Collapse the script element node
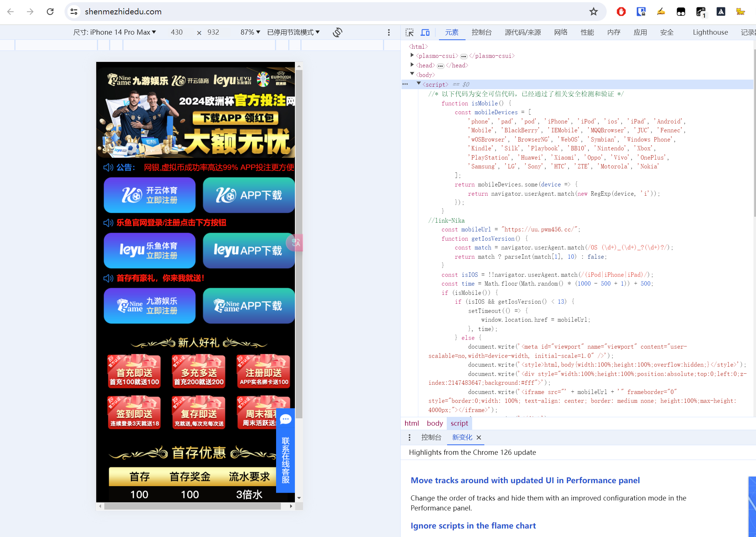Screen dimensions: 756x537 click(419, 84)
